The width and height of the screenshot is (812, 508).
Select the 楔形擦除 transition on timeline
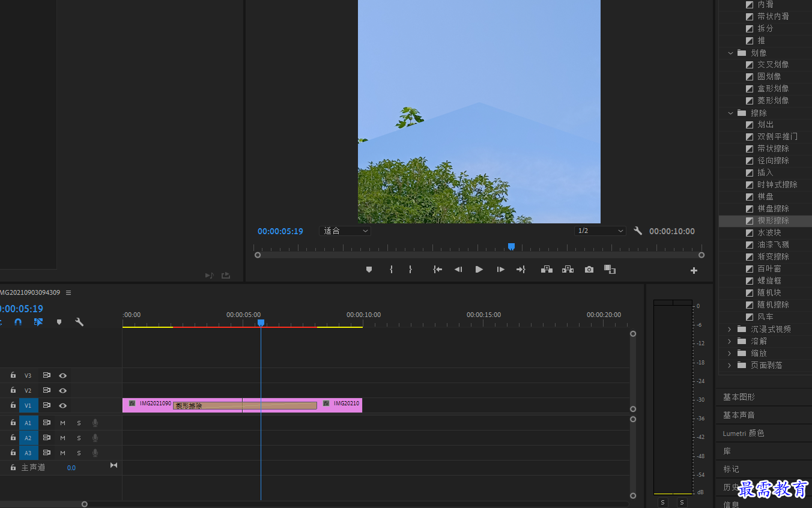point(244,406)
